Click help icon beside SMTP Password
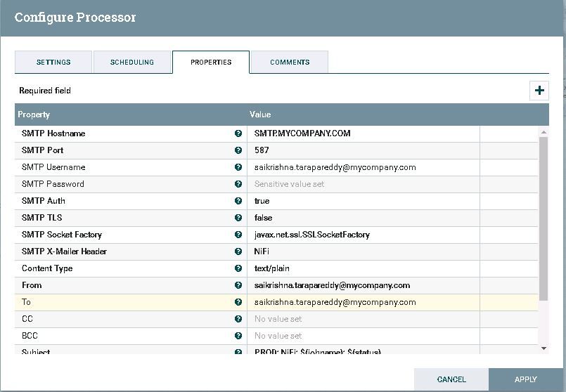 (x=238, y=184)
